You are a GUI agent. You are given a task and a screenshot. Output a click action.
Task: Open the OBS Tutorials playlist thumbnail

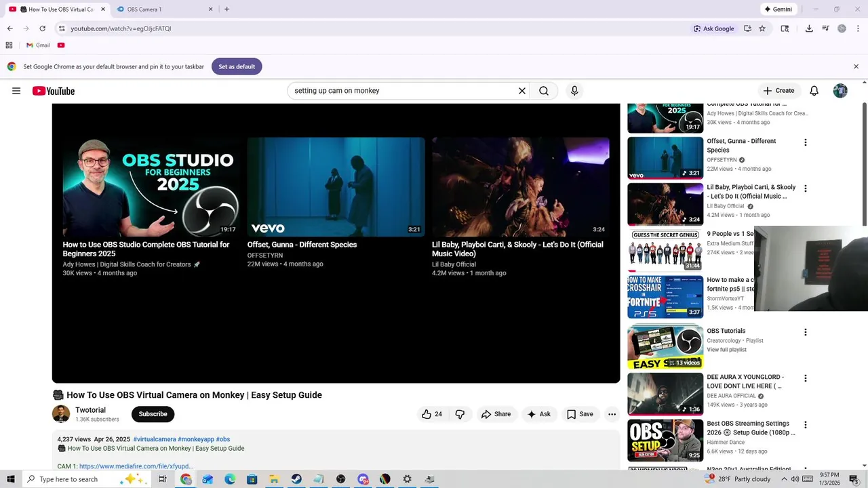665,347
